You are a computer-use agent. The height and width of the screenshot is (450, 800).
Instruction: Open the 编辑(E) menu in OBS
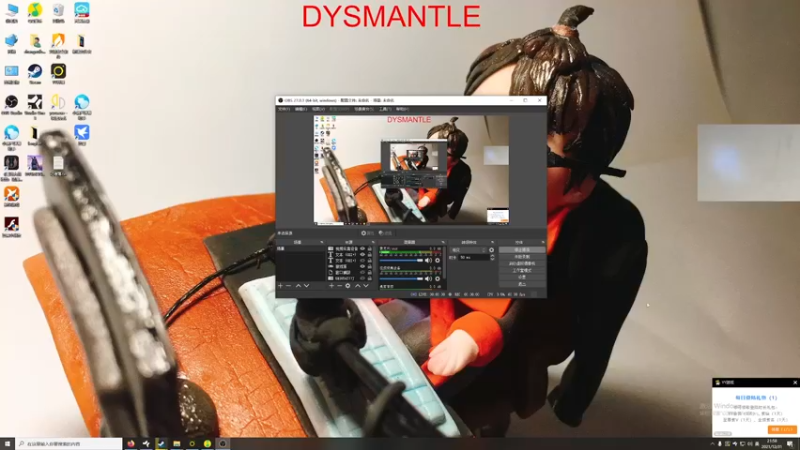[301, 109]
